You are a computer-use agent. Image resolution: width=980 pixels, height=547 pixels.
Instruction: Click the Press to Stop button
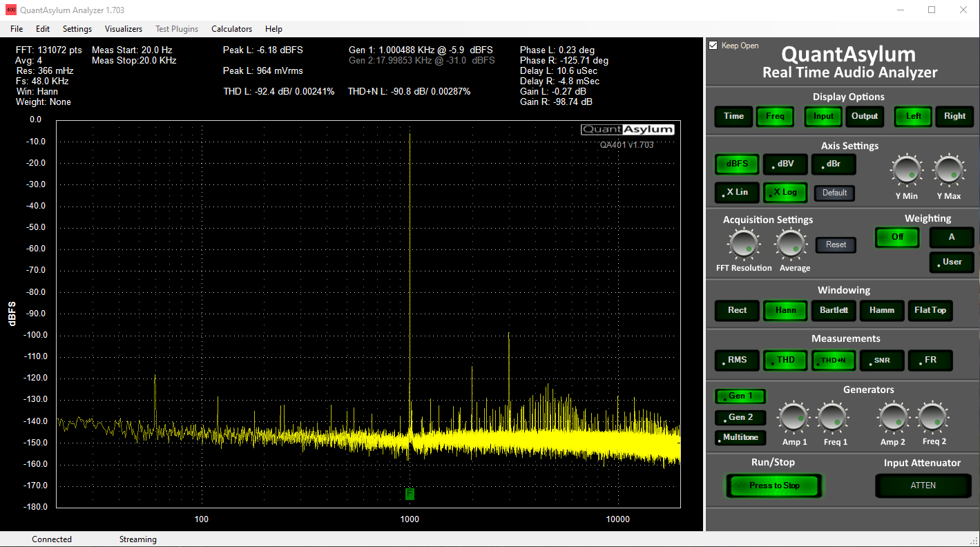click(x=774, y=486)
